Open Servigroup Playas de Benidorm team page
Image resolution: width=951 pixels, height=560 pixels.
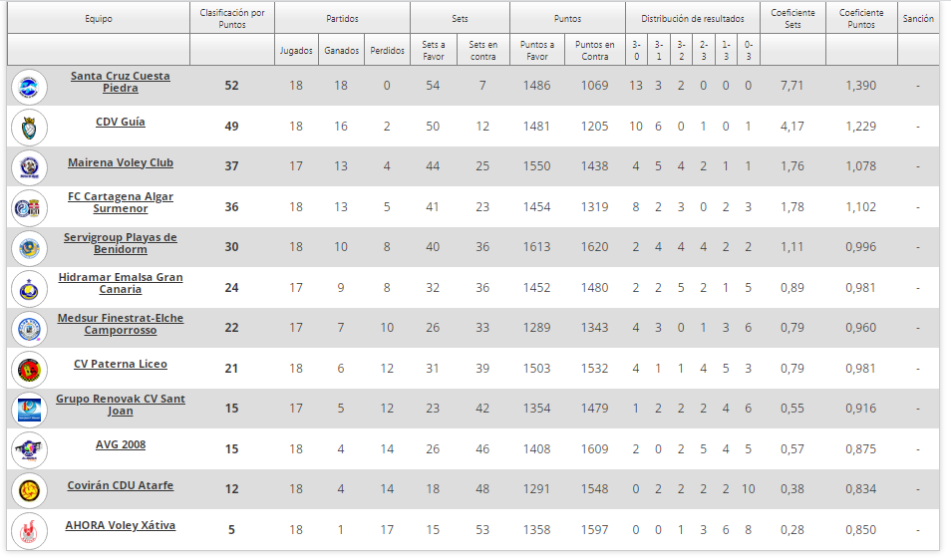click(120, 243)
